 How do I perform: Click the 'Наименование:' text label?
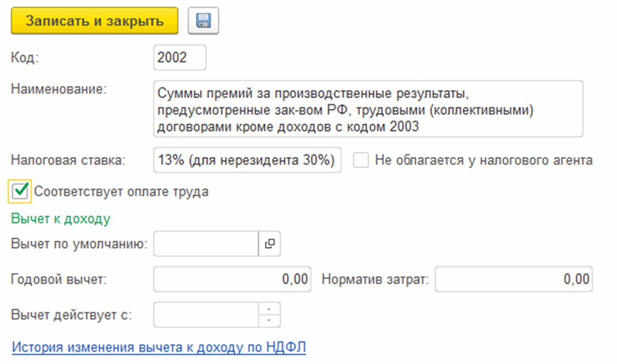(59, 89)
